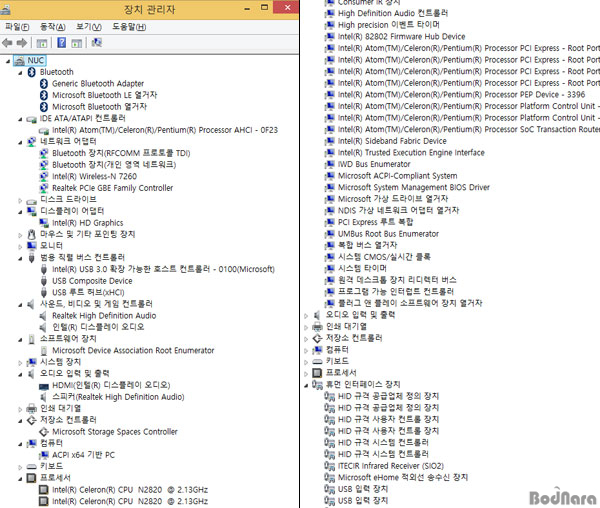Click the UMBus Root Bus Enumerator icon
Viewport: 600px width, 508px height.
click(x=329, y=234)
